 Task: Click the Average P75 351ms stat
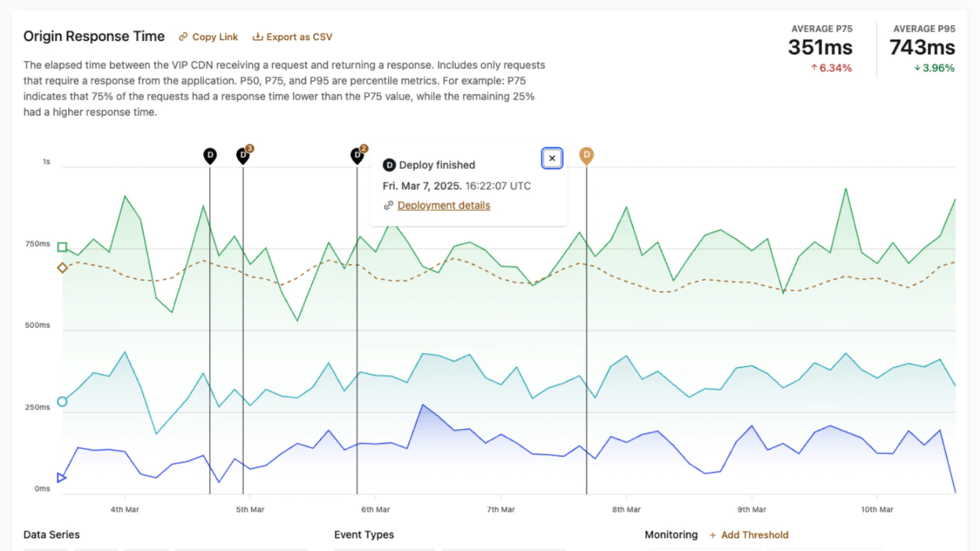coord(821,48)
